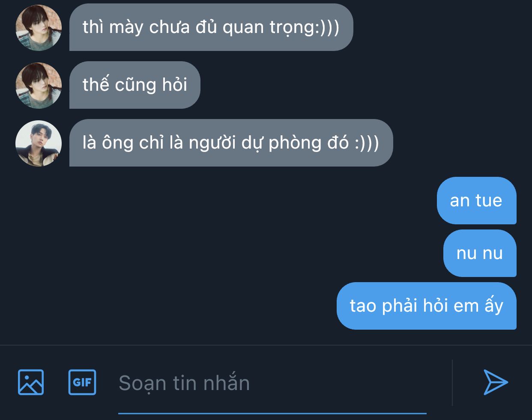Select the 'thế cũng hỏi' message bubble
The height and width of the screenshot is (420, 532).
[135, 85]
